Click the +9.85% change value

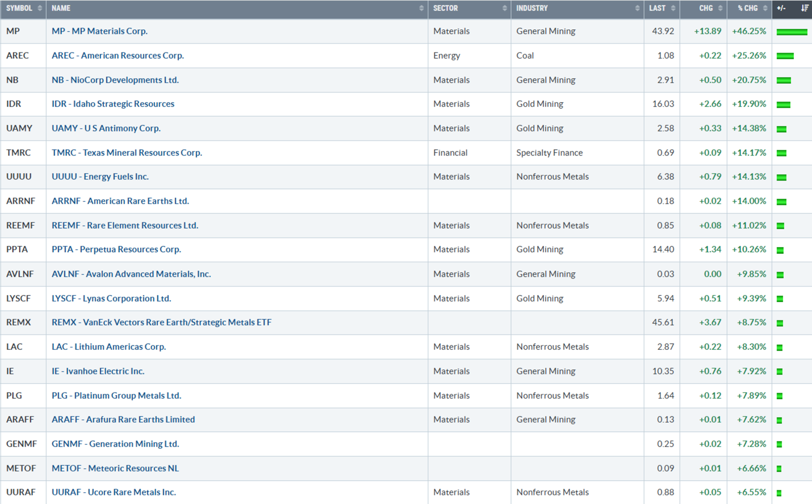point(752,274)
